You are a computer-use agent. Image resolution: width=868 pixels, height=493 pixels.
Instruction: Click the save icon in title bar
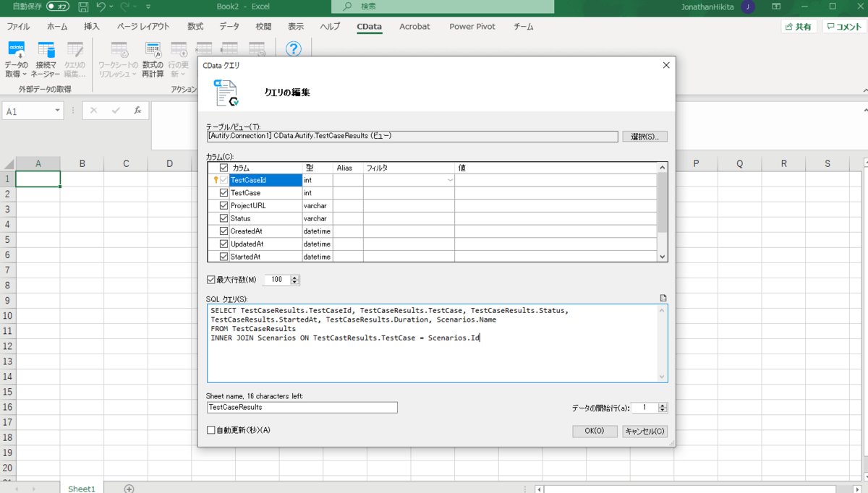(83, 7)
